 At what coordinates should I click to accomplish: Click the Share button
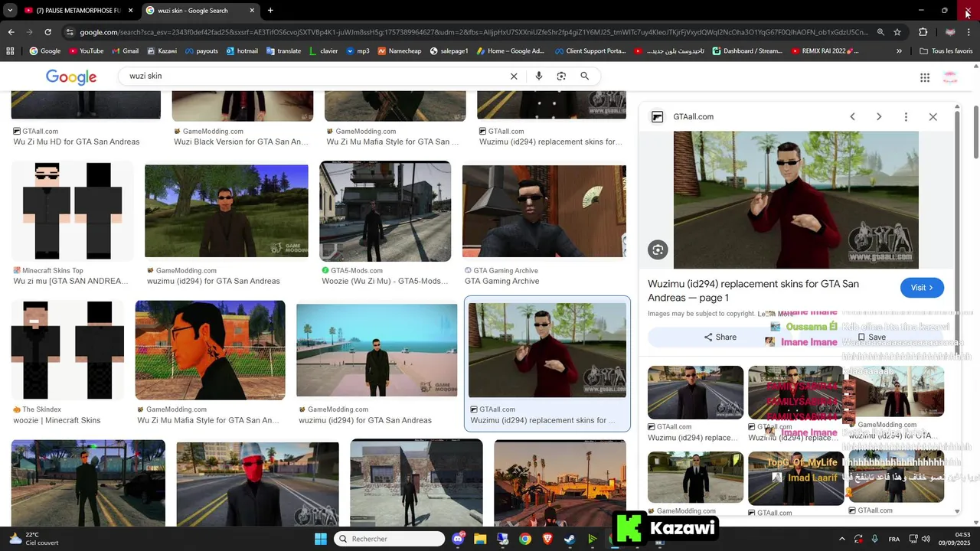pyautogui.click(x=720, y=337)
